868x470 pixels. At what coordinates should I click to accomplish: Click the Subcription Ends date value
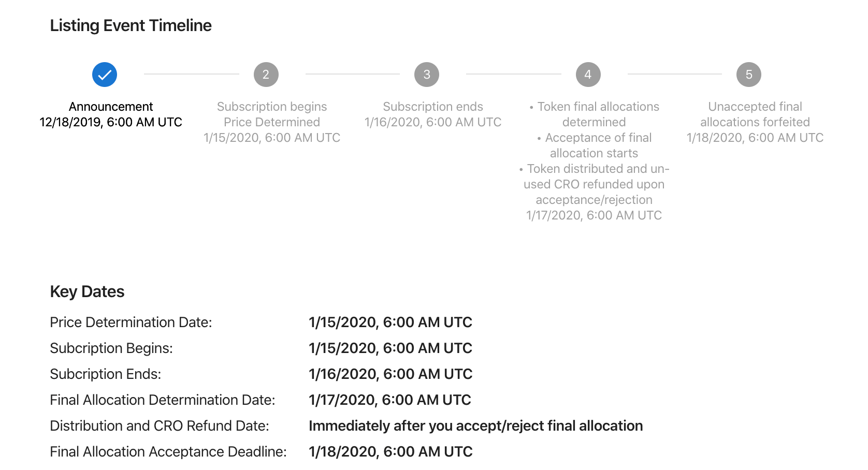point(390,374)
